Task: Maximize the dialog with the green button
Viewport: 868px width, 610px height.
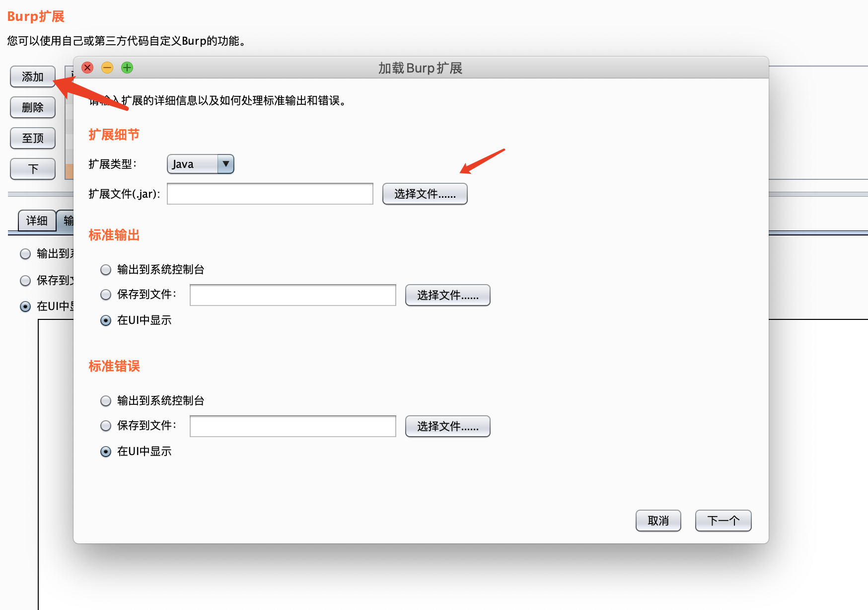Action: pyautogui.click(x=127, y=68)
